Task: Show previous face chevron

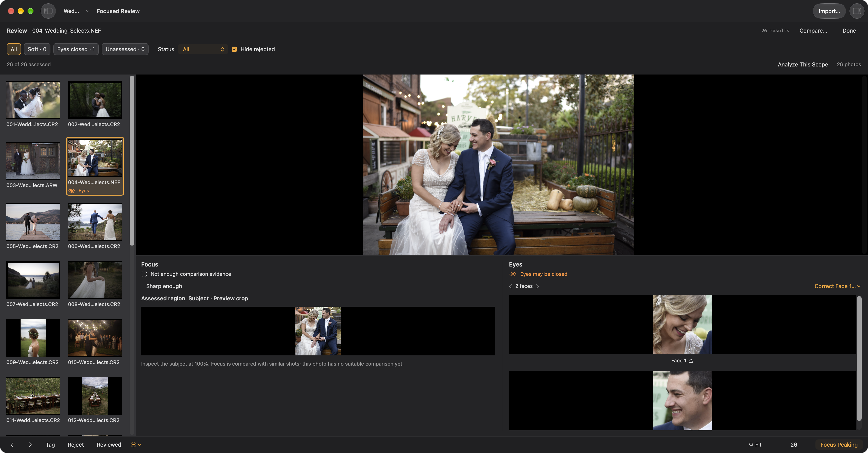Action: [x=511, y=286]
